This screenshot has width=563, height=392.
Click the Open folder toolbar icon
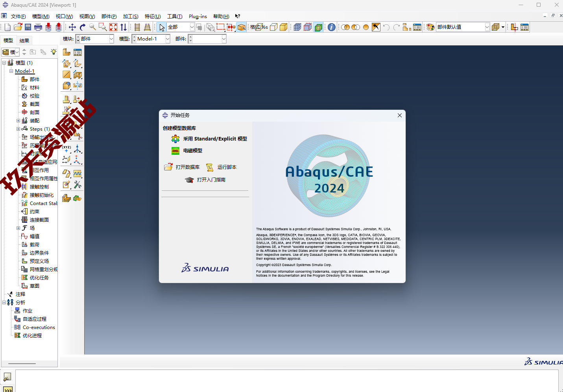(18, 27)
